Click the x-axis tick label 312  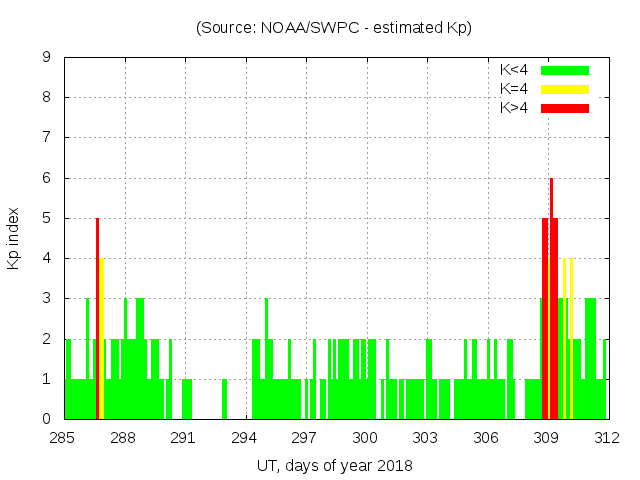(607, 438)
